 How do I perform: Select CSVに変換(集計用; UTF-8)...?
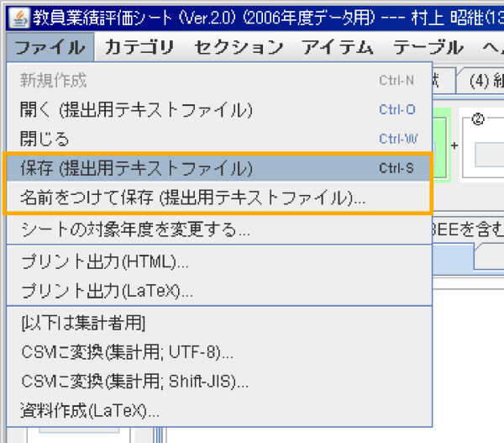point(127,352)
